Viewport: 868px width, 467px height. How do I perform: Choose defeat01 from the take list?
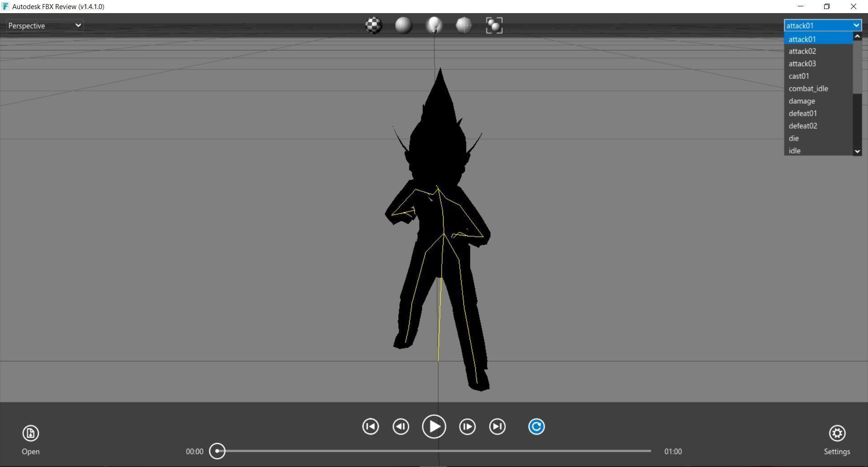[x=818, y=114]
